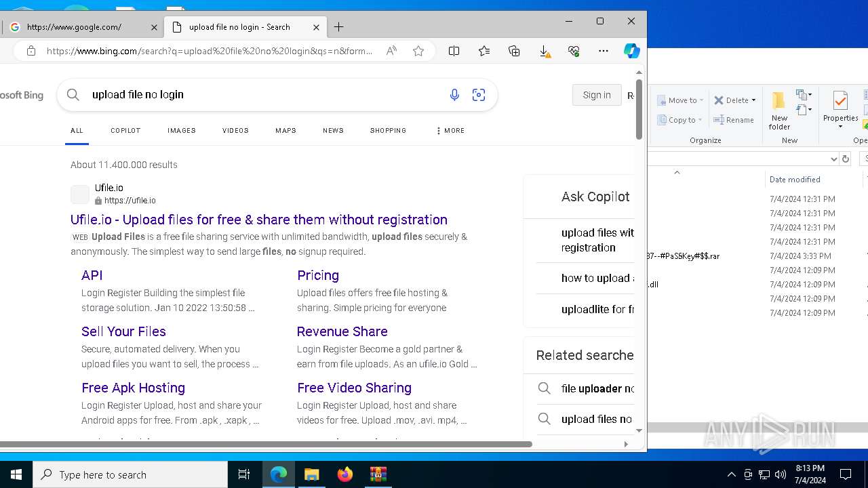Open Edge split screen icon
The image size is (868, 488).
(x=454, y=51)
